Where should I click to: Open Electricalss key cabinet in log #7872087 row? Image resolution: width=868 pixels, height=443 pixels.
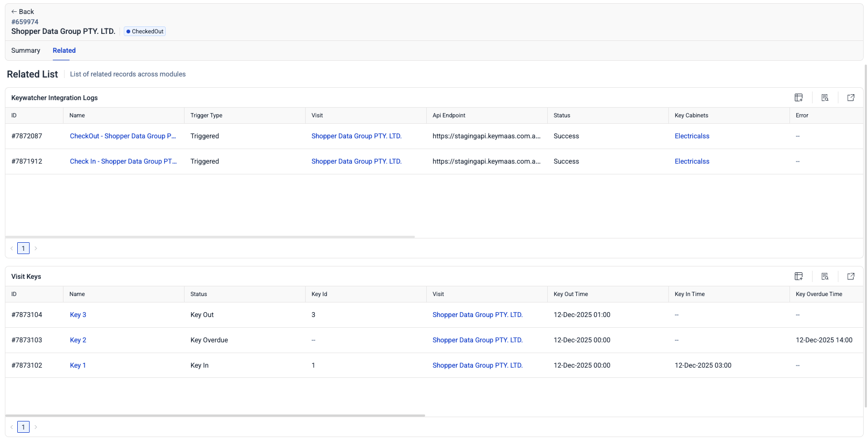point(691,136)
